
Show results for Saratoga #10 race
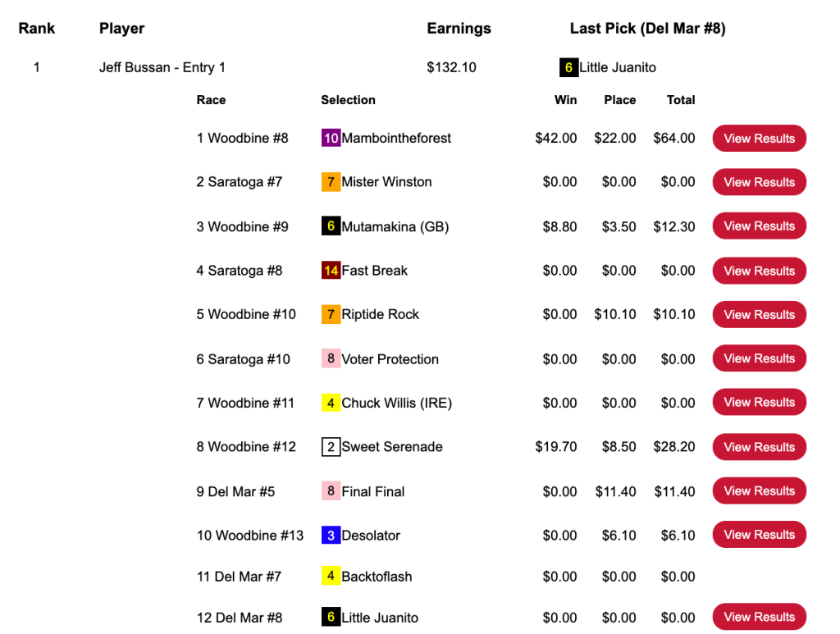[x=759, y=358]
